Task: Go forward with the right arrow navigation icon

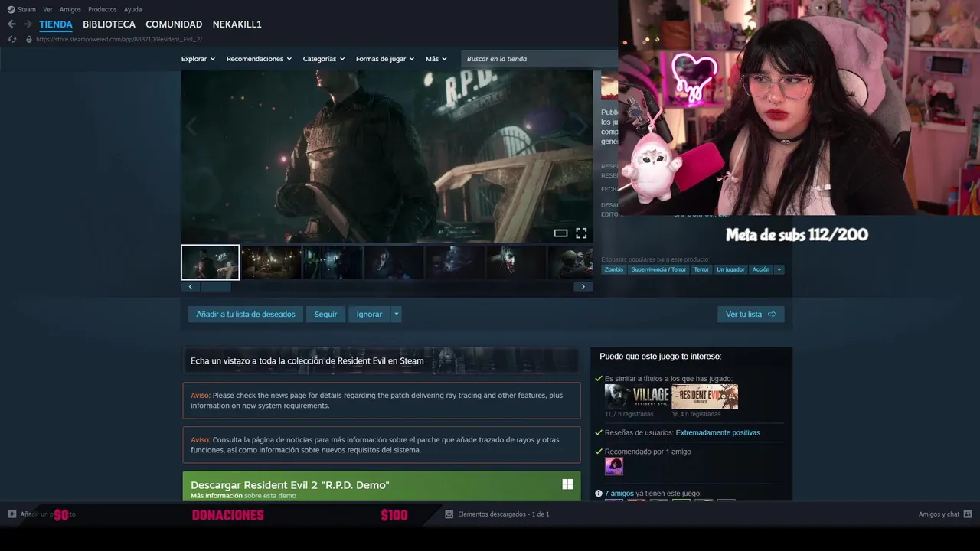Action: pyautogui.click(x=28, y=24)
